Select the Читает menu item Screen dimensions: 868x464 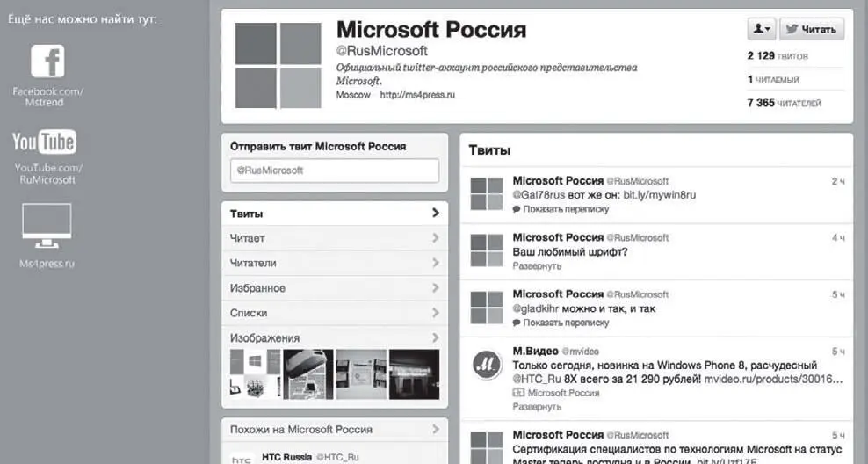pos(335,238)
